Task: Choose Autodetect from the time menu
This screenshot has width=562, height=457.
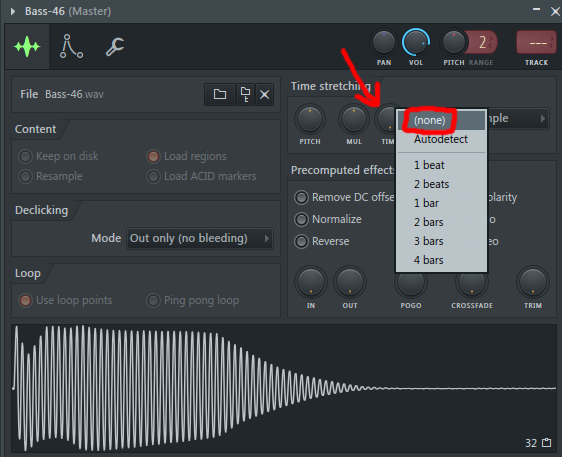Action: (x=441, y=139)
